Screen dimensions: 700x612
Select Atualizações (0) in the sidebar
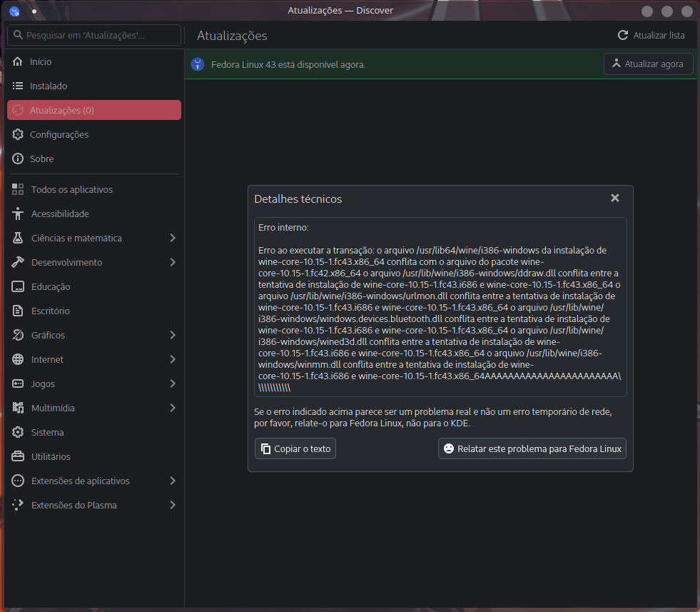pos(93,110)
